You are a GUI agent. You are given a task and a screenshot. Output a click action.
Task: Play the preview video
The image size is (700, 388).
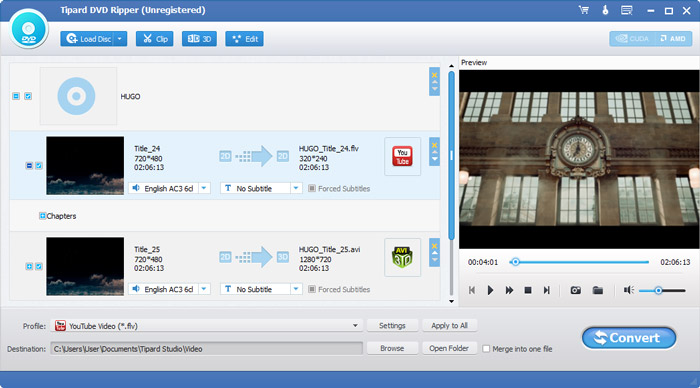[490, 290]
